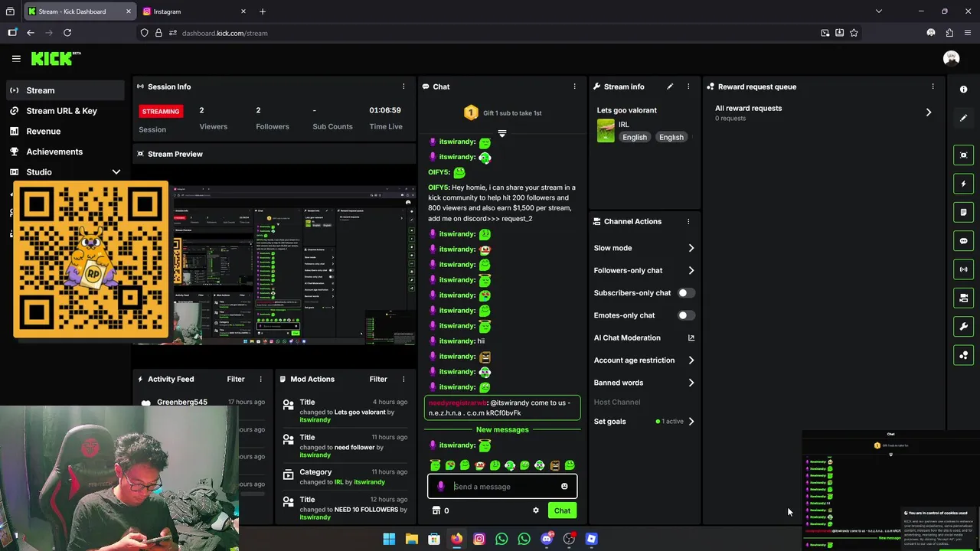Image resolution: width=980 pixels, height=551 pixels.
Task: Toggle Emotes-only chat switch
Action: (686, 315)
